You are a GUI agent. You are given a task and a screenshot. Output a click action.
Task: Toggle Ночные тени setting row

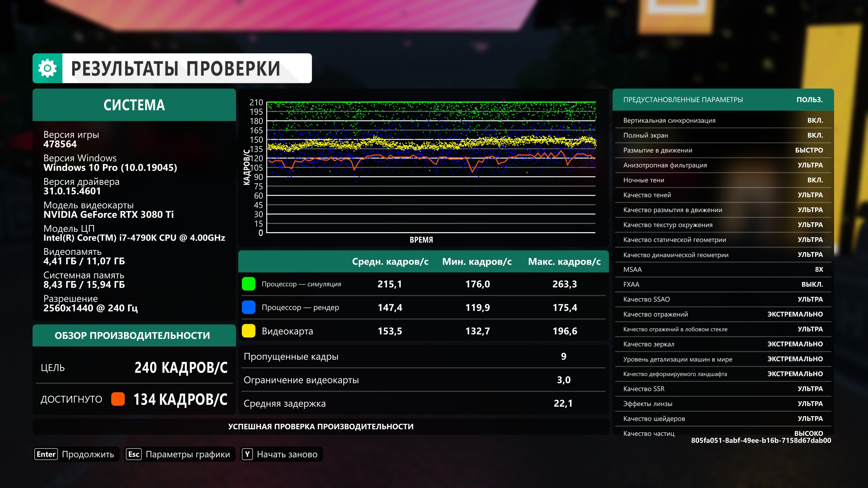723,180
